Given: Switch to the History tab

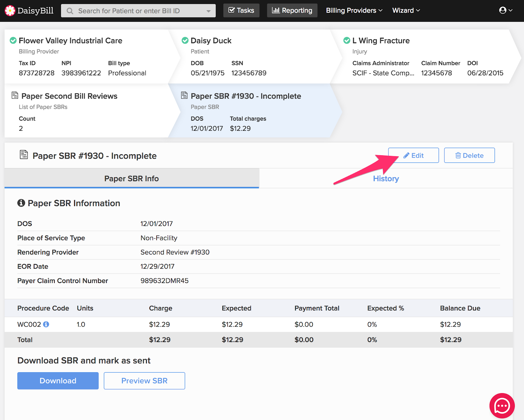Looking at the screenshot, I should click(x=386, y=179).
